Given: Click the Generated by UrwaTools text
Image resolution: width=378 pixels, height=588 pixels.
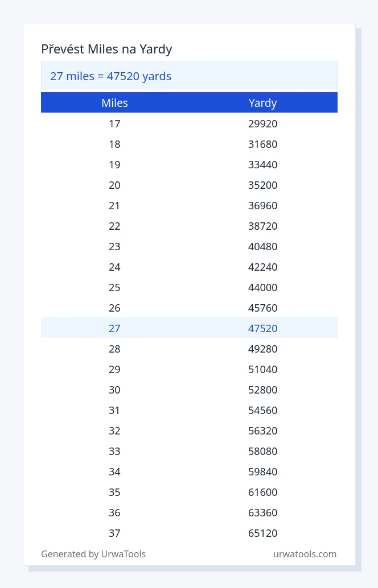Looking at the screenshot, I should click(x=93, y=554).
